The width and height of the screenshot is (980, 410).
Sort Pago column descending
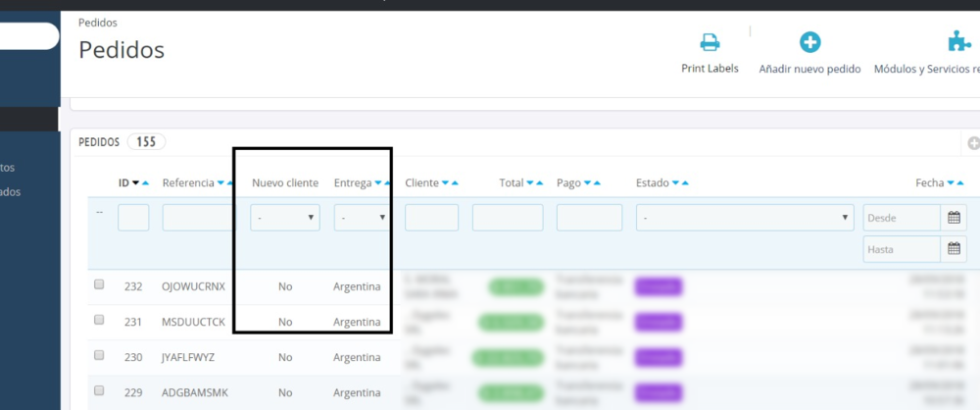[x=587, y=182]
